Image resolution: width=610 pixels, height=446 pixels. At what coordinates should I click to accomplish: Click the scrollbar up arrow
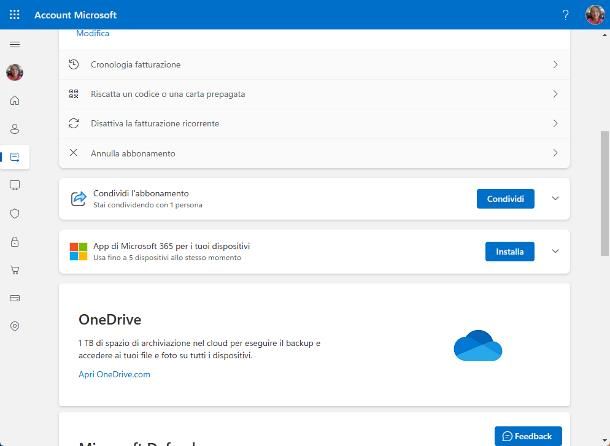[x=605, y=35]
